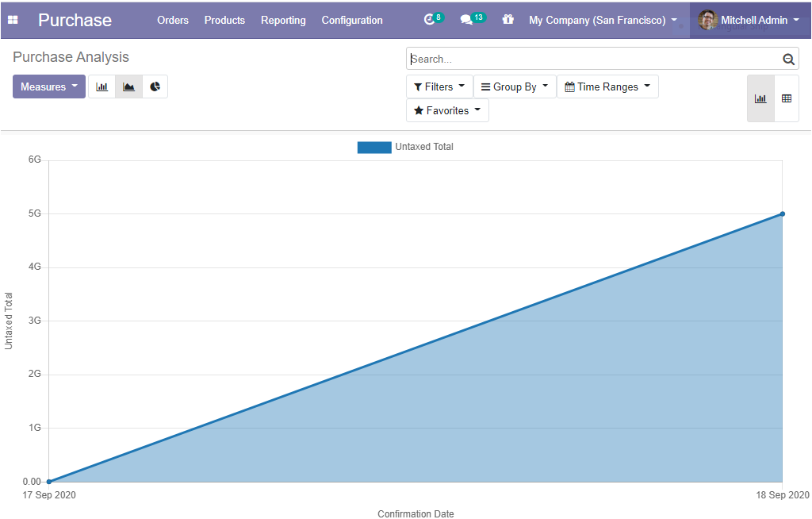Viewport: 812px width, 519px height.
Task: Open the Favorites dropdown
Action: [447, 110]
